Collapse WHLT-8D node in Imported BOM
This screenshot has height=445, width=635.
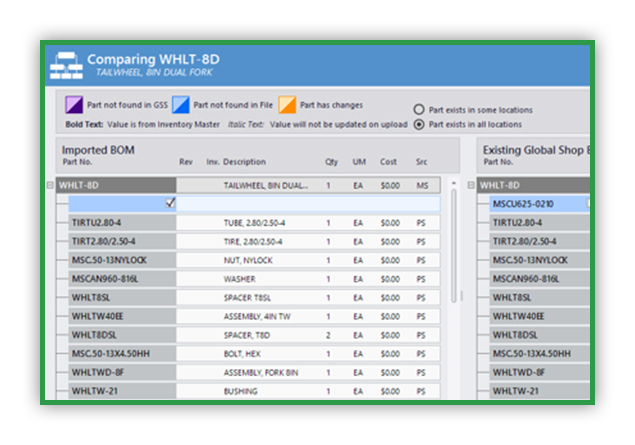tap(50, 185)
